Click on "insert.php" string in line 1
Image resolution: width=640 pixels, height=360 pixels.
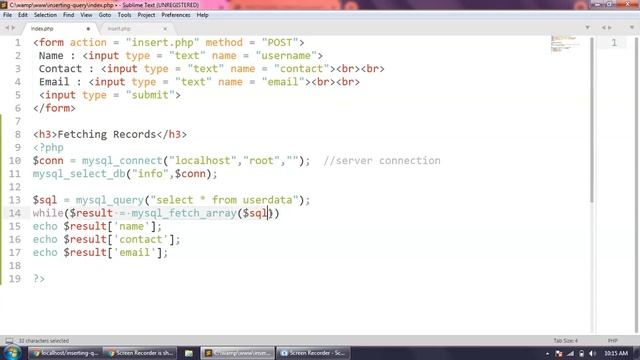click(x=162, y=42)
